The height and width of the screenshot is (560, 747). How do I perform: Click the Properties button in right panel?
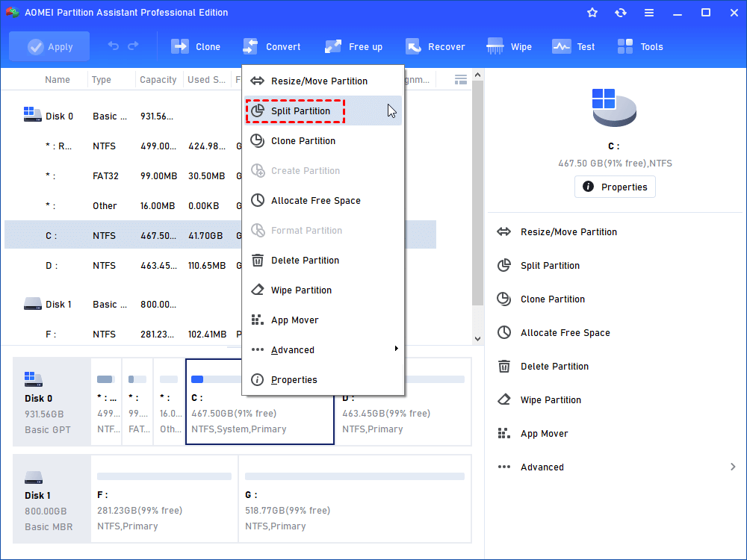[x=615, y=187]
